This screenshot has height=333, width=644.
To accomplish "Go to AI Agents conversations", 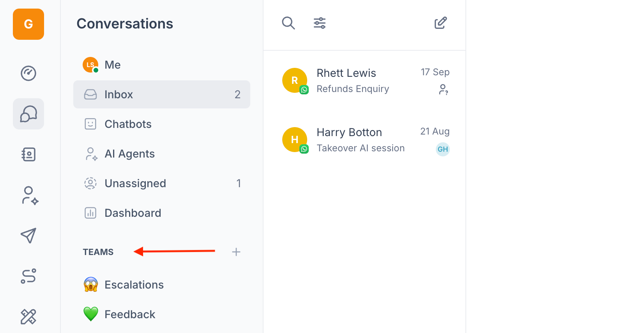I will [129, 154].
